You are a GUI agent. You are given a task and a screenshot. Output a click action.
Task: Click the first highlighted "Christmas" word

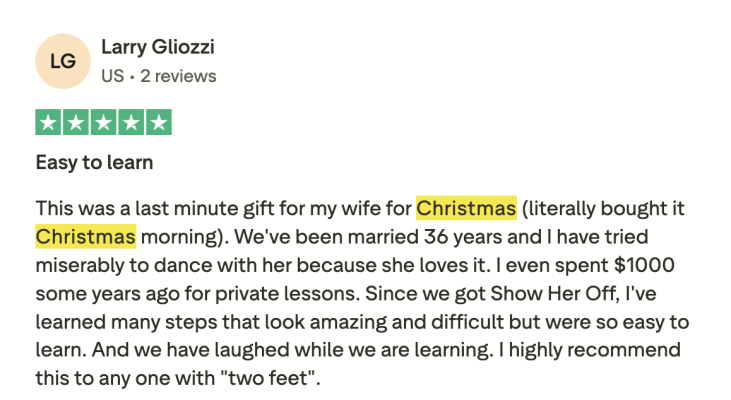point(466,209)
